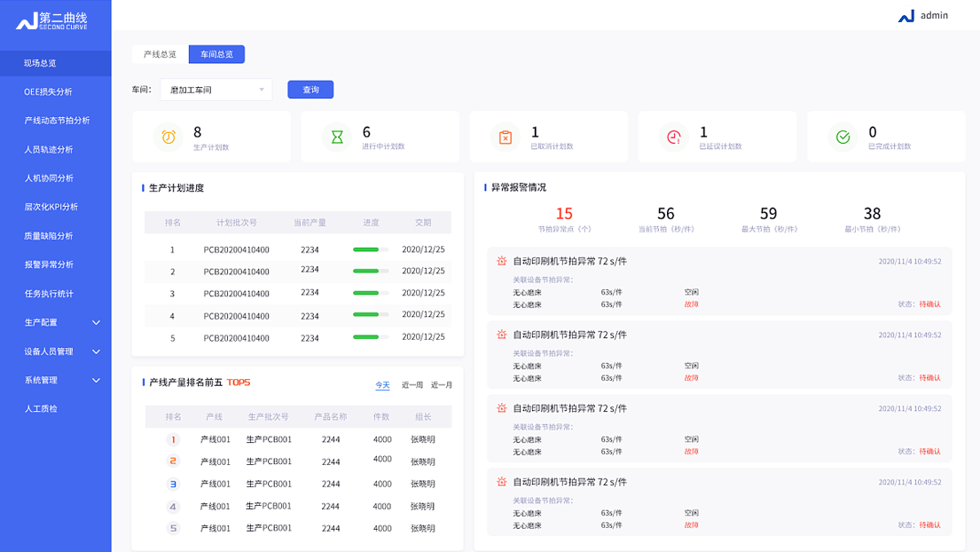
Task: Click the hourglass icon for 进行中计划数
Action: 337,137
